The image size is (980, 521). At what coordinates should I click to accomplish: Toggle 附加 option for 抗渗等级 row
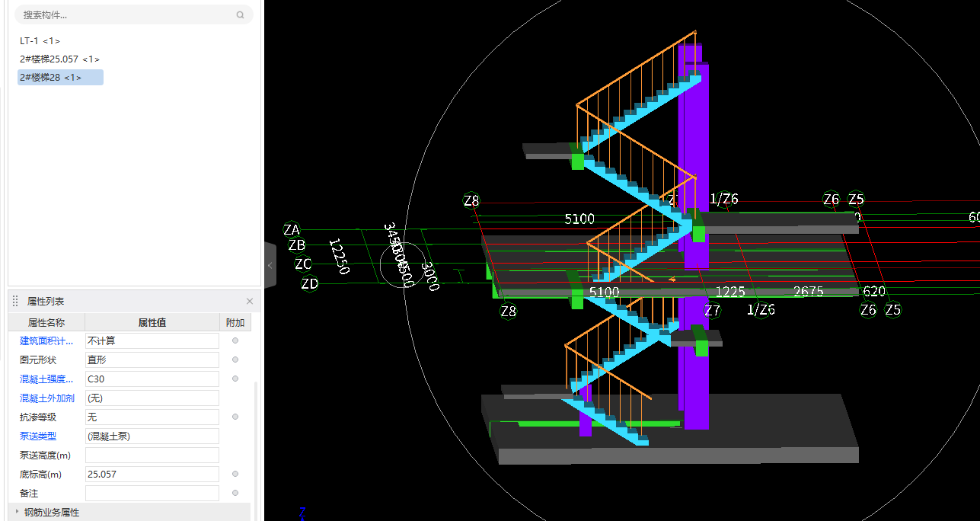point(235,417)
